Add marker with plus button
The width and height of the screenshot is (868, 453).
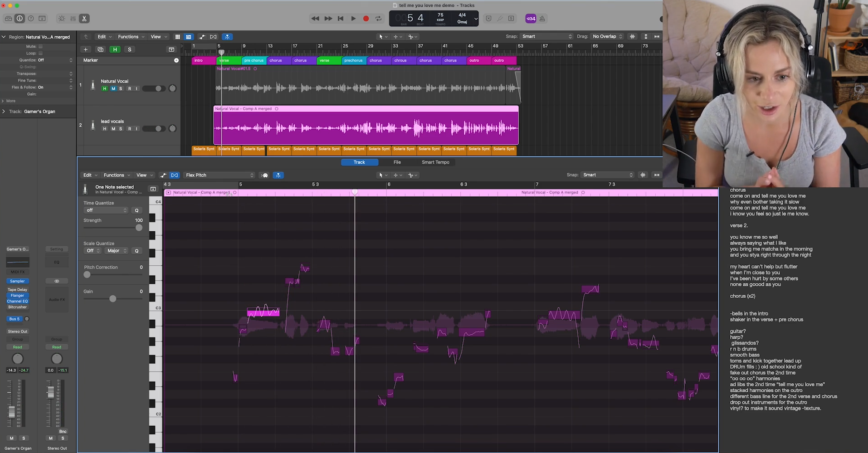[x=176, y=60]
